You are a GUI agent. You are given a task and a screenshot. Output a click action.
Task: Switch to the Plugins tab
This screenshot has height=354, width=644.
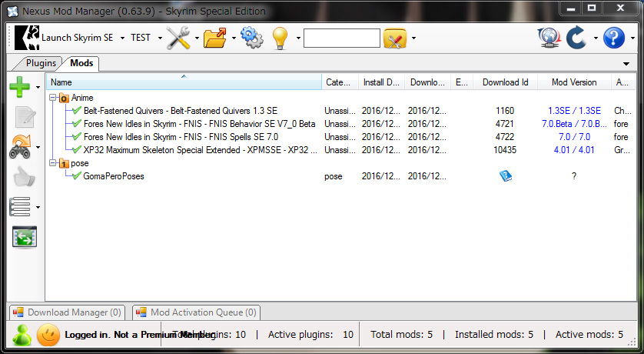[41, 63]
